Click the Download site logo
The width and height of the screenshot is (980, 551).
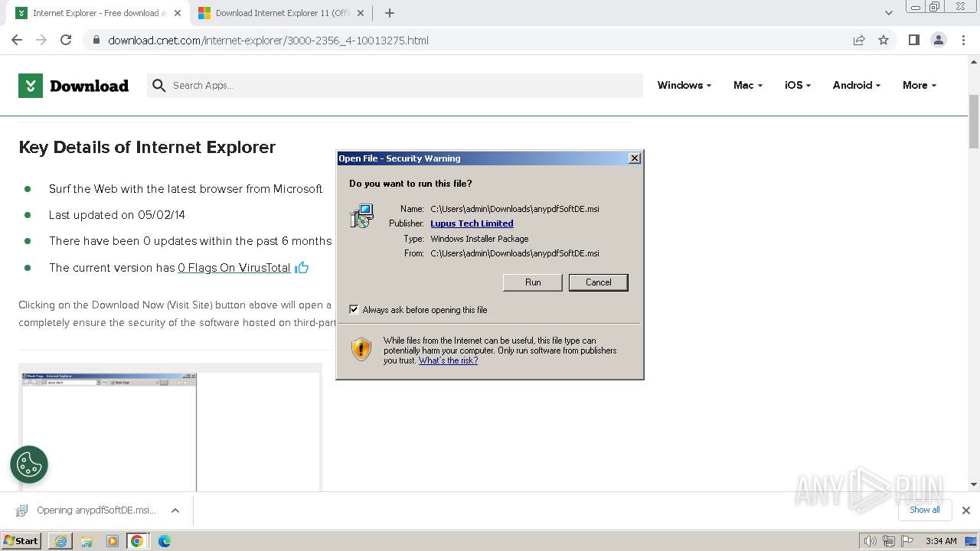[73, 86]
